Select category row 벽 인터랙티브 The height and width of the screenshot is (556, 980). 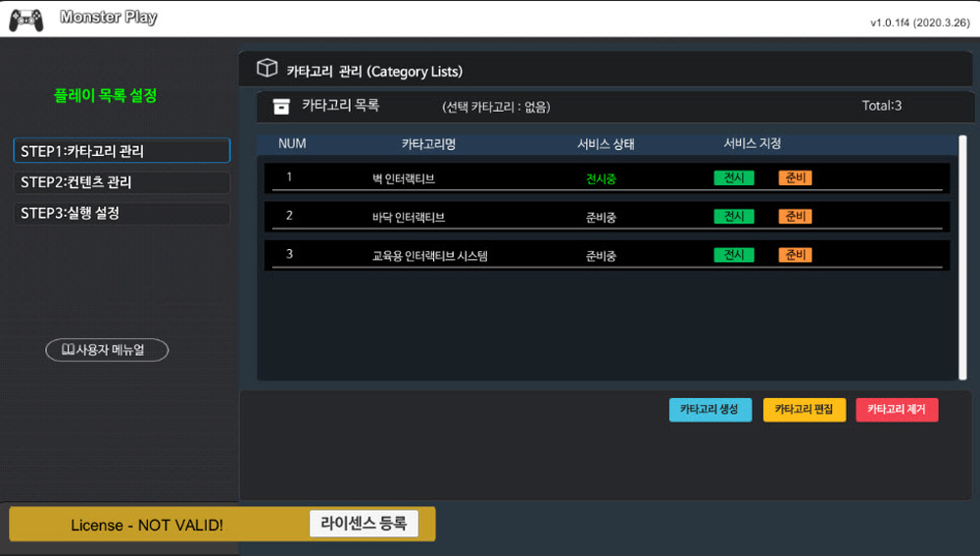pyautogui.click(x=607, y=178)
